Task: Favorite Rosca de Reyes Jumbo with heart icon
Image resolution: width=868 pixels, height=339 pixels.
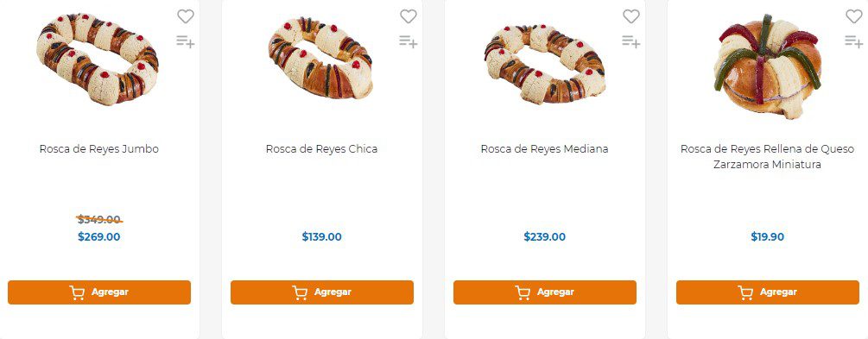Action: click(x=186, y=16)
